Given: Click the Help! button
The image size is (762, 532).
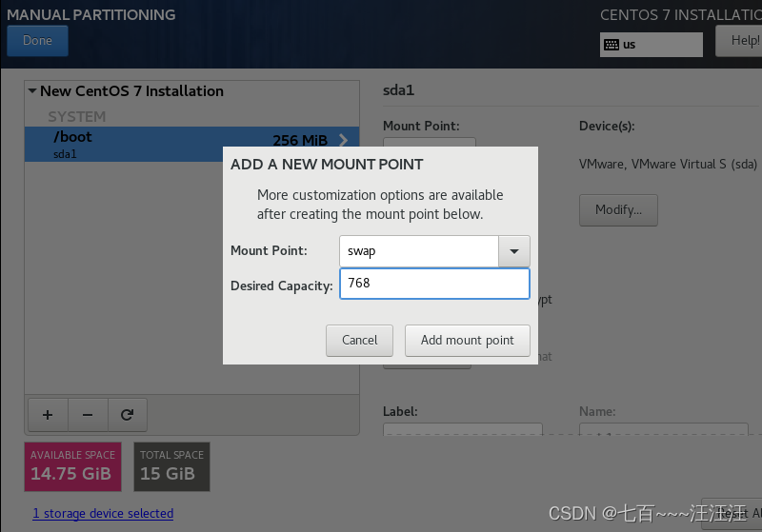Looking at the screenshot, I should point(741,41).
